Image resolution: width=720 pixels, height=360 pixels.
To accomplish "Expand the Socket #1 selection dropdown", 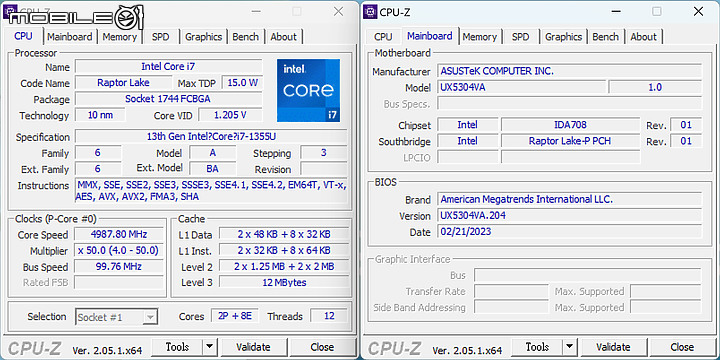I will (x=150, y=317).
